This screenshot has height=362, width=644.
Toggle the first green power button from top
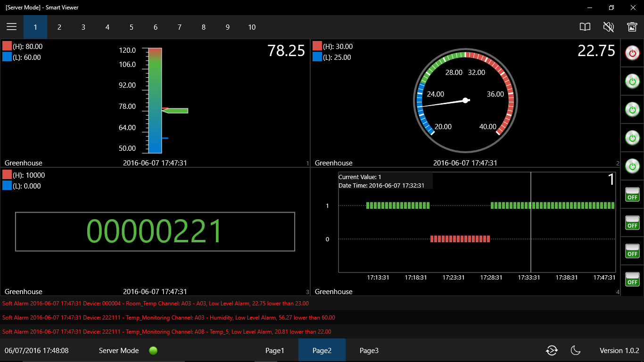(632, 81)
